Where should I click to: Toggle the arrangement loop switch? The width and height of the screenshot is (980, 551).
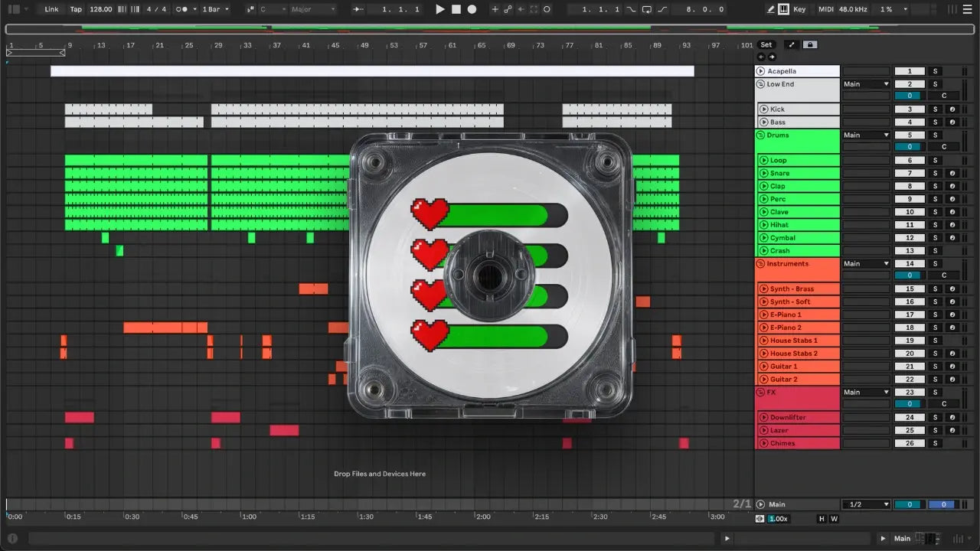(x=647, y=9)
